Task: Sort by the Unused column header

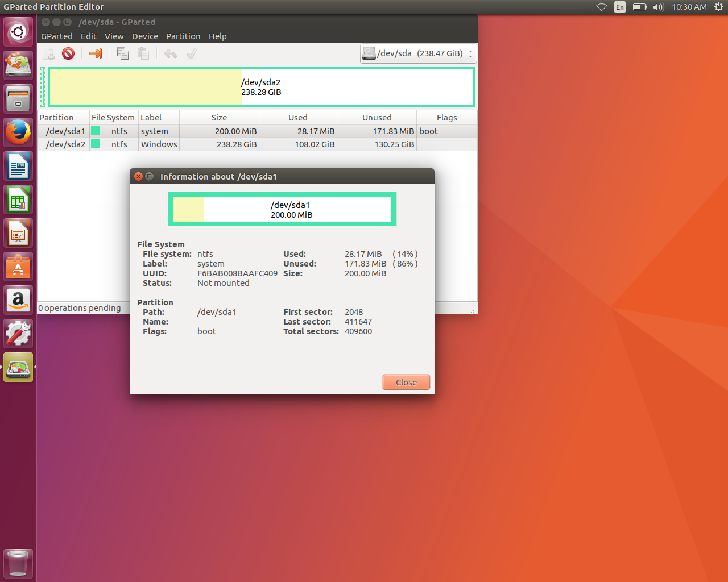Action: click(x=377, y=118)
